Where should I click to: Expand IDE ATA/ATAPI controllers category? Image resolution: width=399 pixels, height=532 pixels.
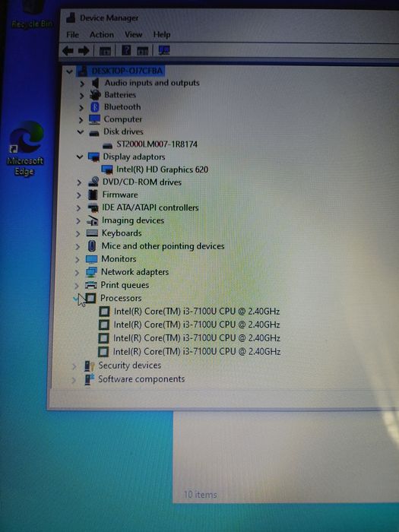tap(78, 208)
